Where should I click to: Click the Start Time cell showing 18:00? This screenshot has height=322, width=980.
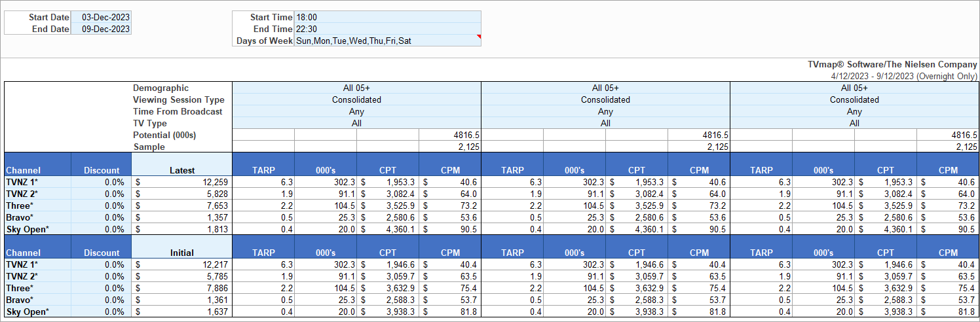click(x=387, y=17)
